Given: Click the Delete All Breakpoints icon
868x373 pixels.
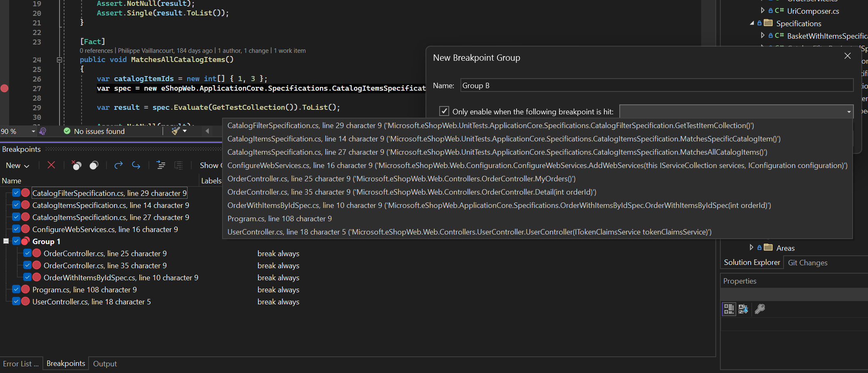Looking at the screenshot, I should [x=76, y=165].
